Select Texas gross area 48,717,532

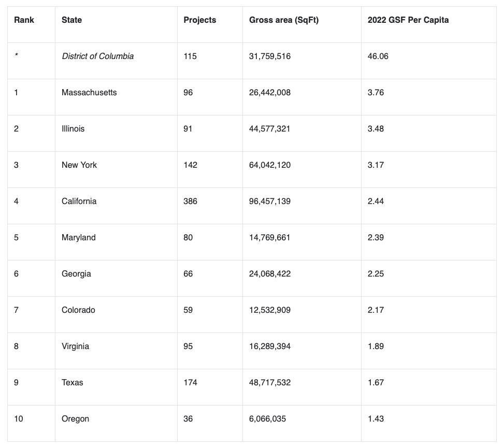click(270, 382)
